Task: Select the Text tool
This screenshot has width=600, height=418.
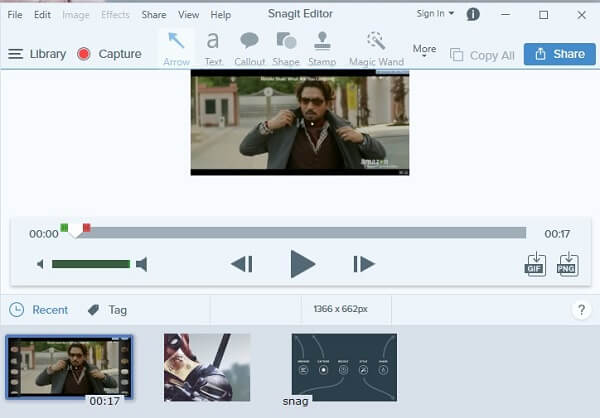Action: pos(213,49)
